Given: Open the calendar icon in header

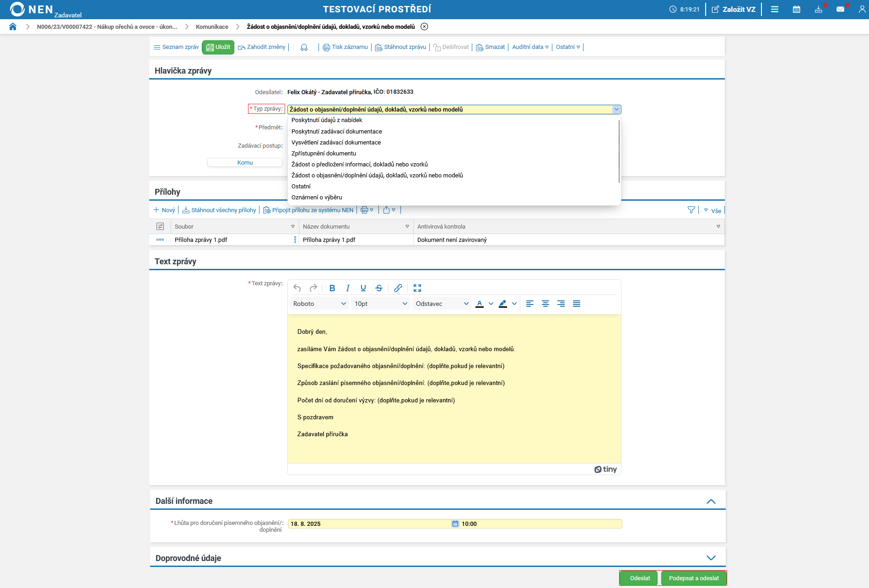Looking at the screenshot, I should 797,9.
